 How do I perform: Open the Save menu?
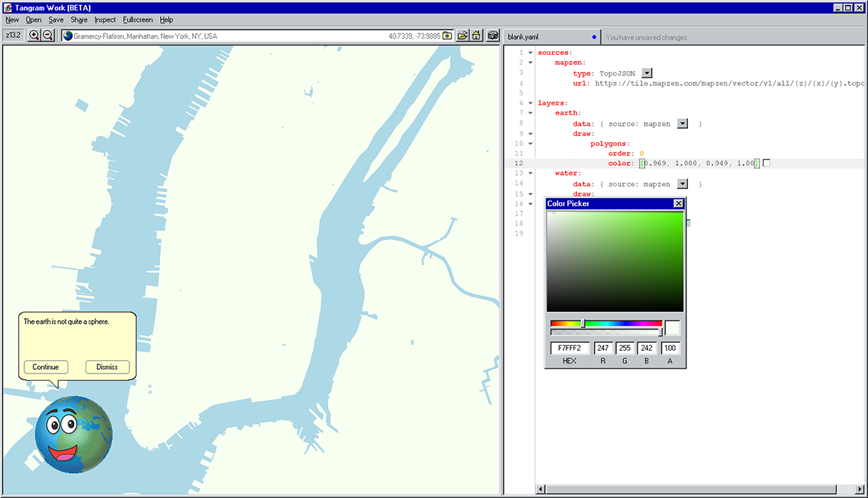(x=56, y=20)
